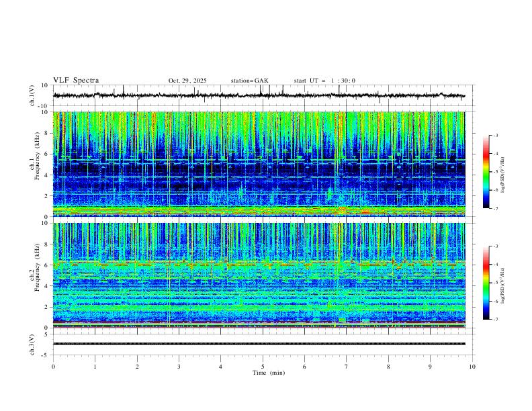Click the 'VLF Spectra' title text
532x411 pixels.
(76, 81)
